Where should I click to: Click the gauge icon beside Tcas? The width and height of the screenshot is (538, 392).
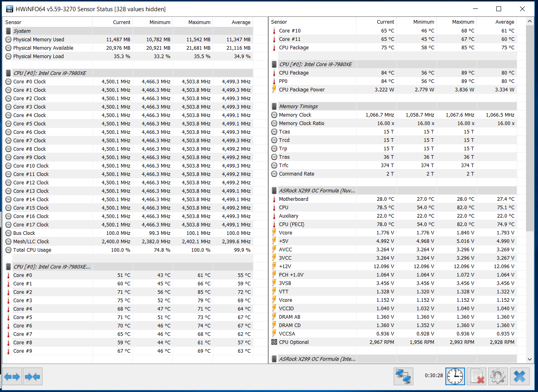coord(274,131)
